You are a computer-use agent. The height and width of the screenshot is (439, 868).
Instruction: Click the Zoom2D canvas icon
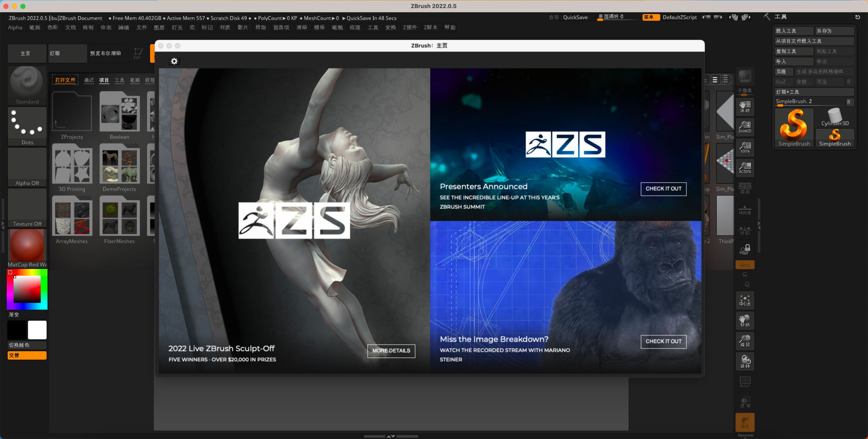pyautogui.click(x=745, y=127)
